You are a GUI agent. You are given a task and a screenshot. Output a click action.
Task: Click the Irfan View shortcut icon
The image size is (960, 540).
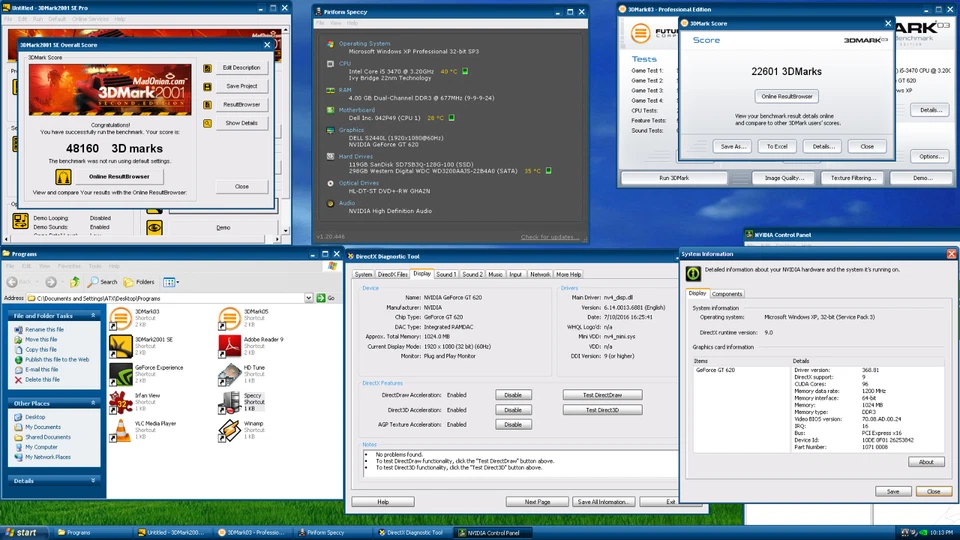click(x=120, y=402)
